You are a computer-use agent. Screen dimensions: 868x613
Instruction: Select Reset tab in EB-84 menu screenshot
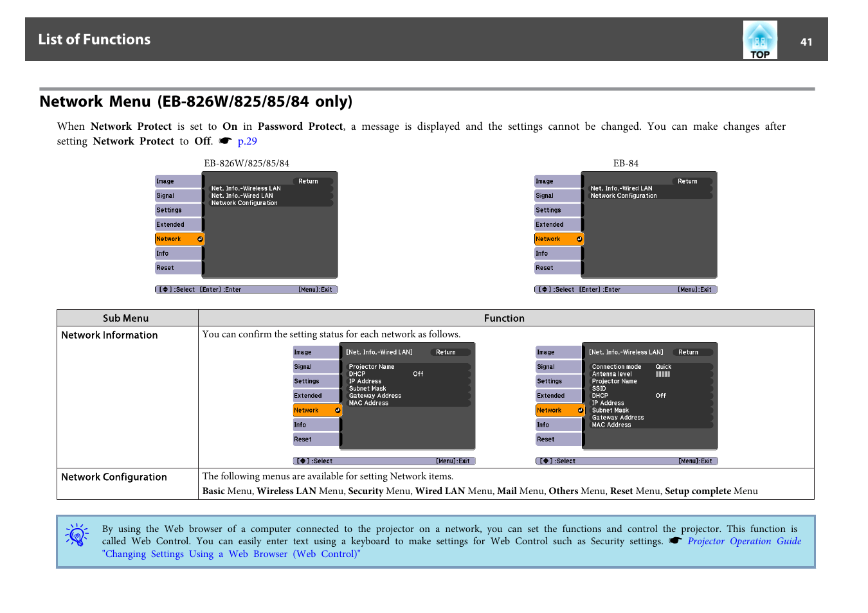point(558,267)
